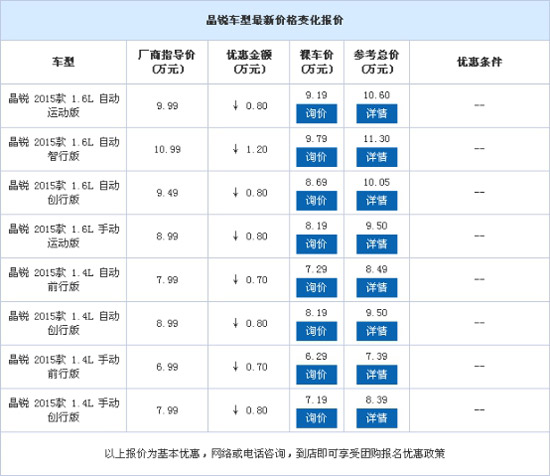Image resolution: width=550 pixels, height=476 pixels.
Task: Open 详情 for 1.4L 自动 创行版
Action: (377, 331)
